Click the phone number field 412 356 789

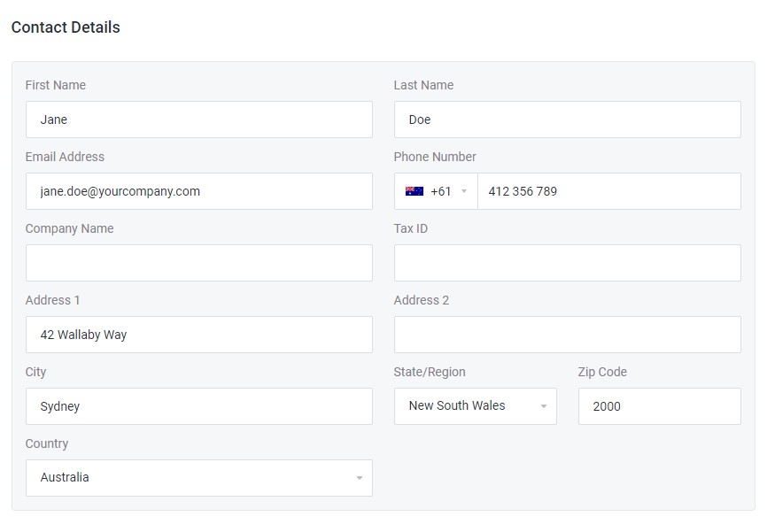pos(608,191)
